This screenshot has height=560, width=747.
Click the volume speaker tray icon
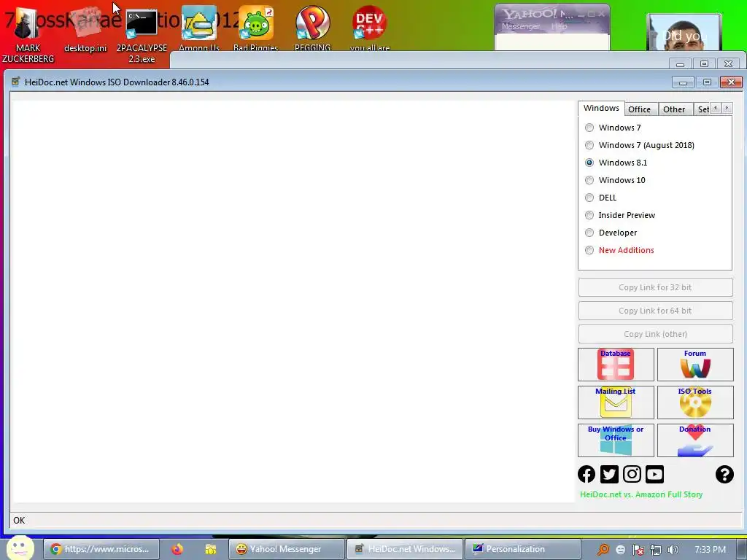(x=673, y=550)
